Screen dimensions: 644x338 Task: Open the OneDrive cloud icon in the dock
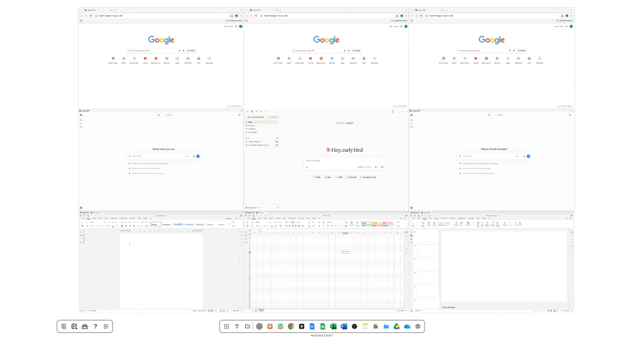(407, 326)
